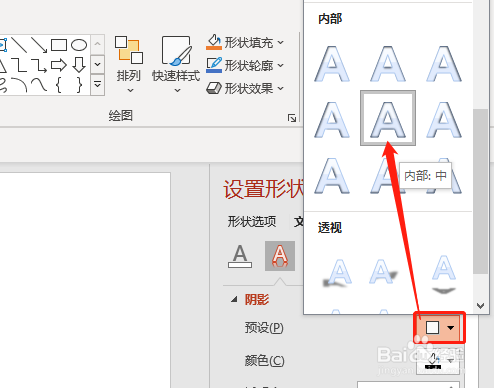
Task: Select the arrow line shape
Action: click(39, 45)
